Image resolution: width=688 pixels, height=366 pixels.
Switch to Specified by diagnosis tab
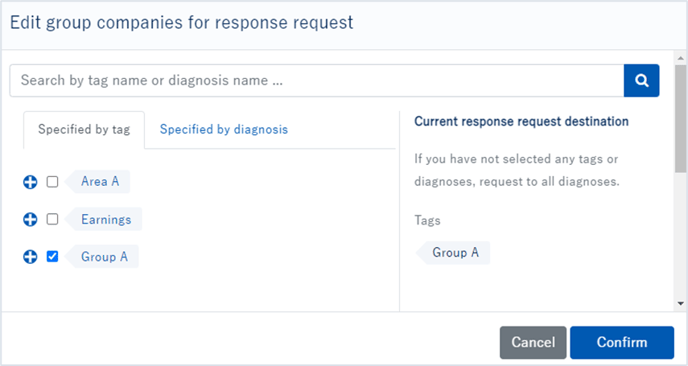tap(224, 129)
